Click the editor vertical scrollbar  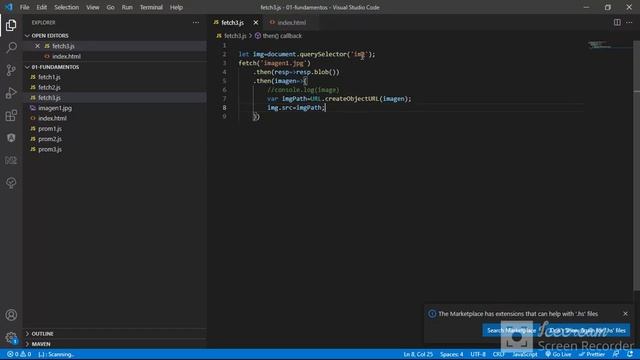click(636, 165)
